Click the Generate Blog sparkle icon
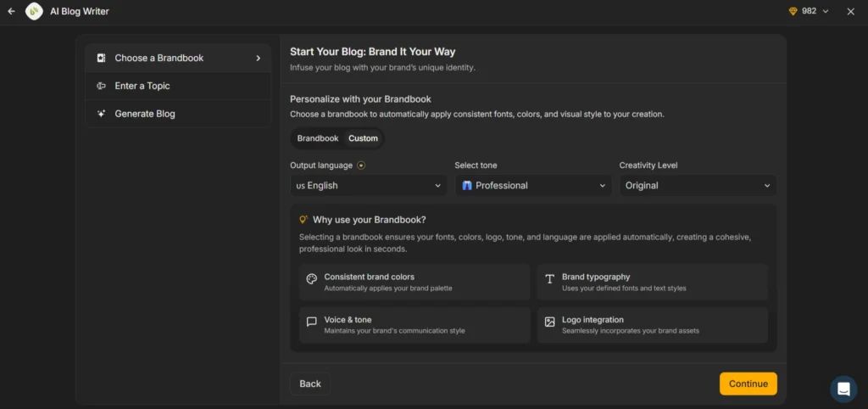 point(102,114)
